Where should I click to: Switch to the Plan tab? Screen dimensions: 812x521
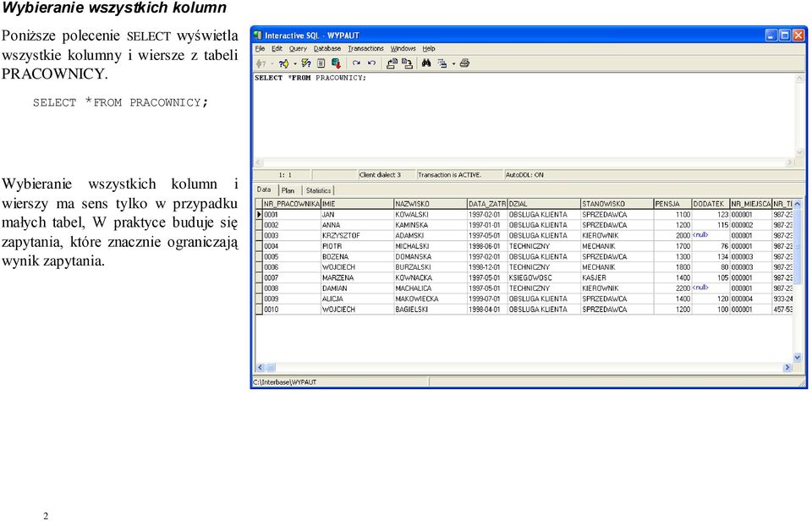click(x=288, y=190)
